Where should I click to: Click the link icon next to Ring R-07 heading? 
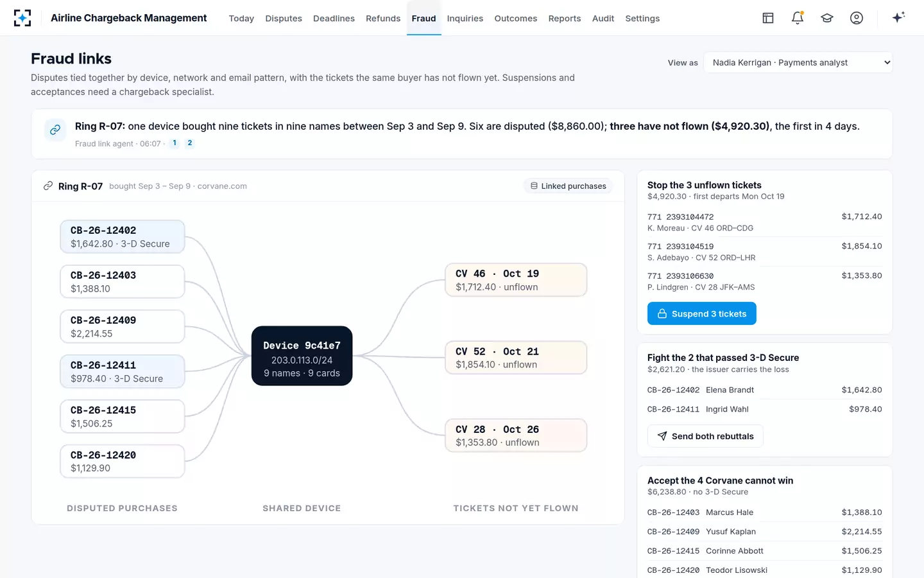[x=47, y=186]
